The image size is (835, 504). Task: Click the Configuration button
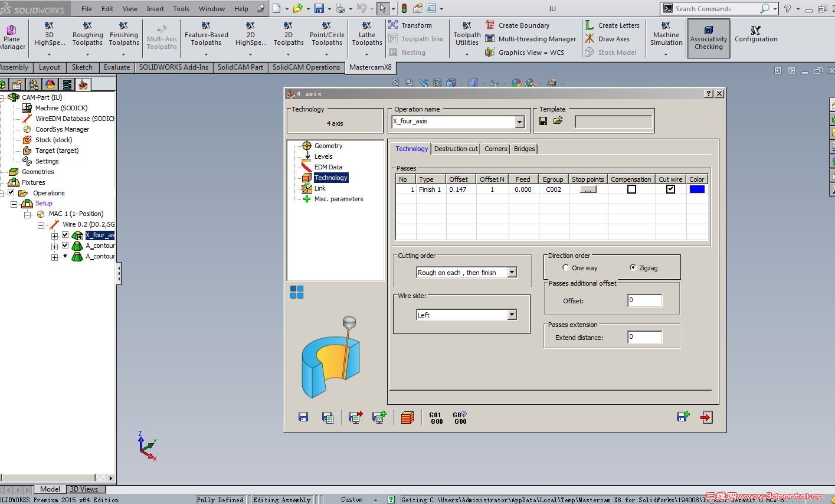pos(756,34)
